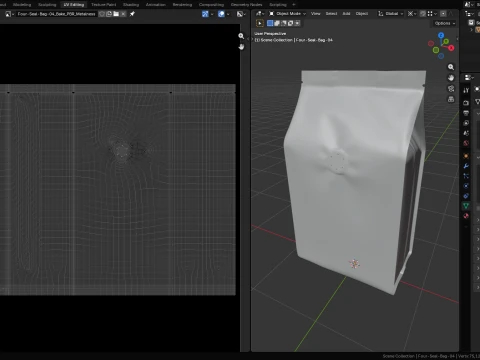Open the View Layer properties tab

pyautogui.click(x=466, y=123)
